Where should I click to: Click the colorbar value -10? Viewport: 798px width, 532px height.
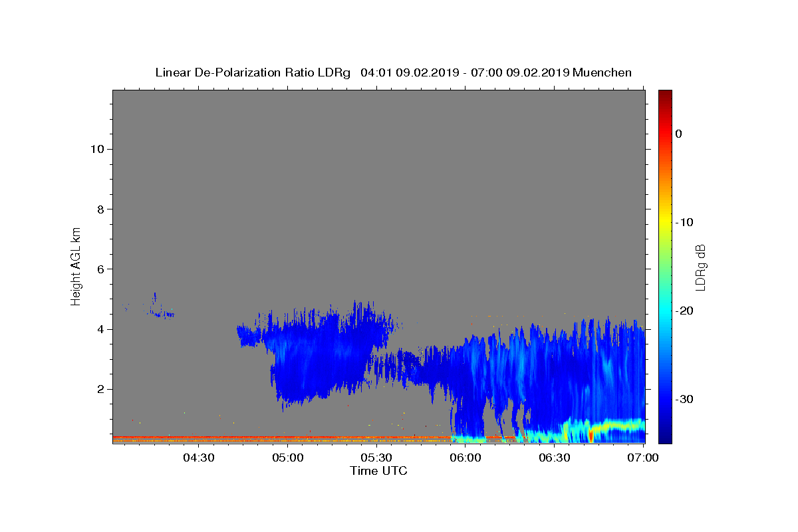(684, 222)
